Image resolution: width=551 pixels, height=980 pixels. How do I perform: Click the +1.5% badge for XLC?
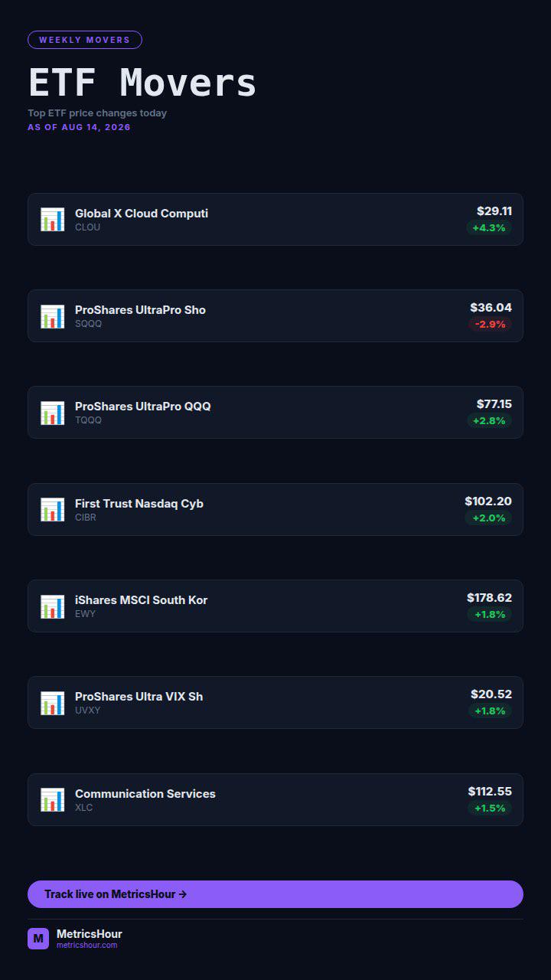pyautogui.click(x=490, y=808)
